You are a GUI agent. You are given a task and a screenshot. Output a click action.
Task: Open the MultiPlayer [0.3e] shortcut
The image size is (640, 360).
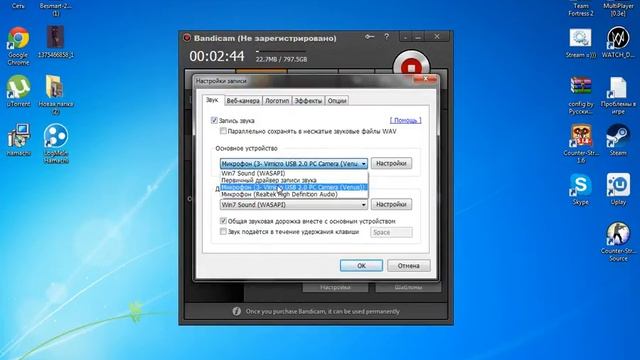tap(618, 8)
